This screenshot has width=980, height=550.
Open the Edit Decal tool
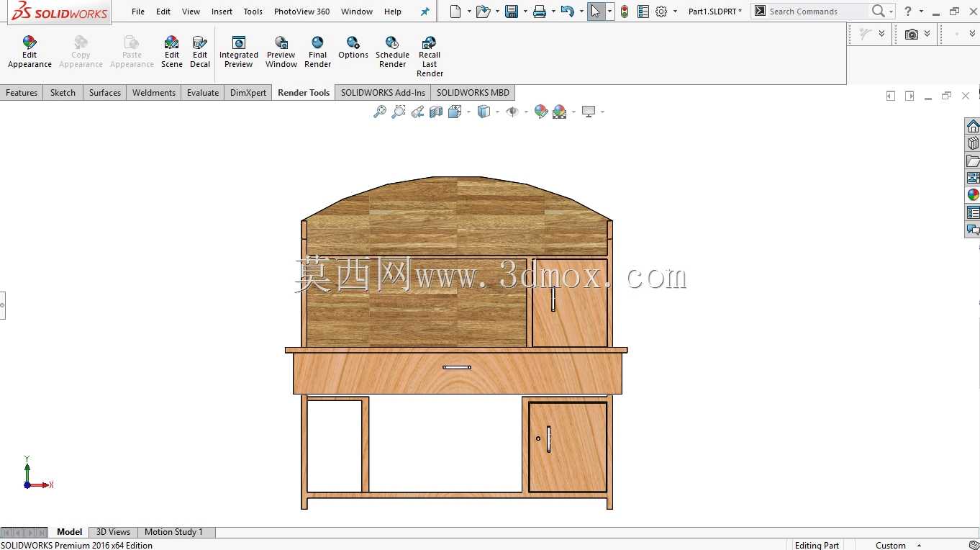pyautogui.click(x=200, y=52)
